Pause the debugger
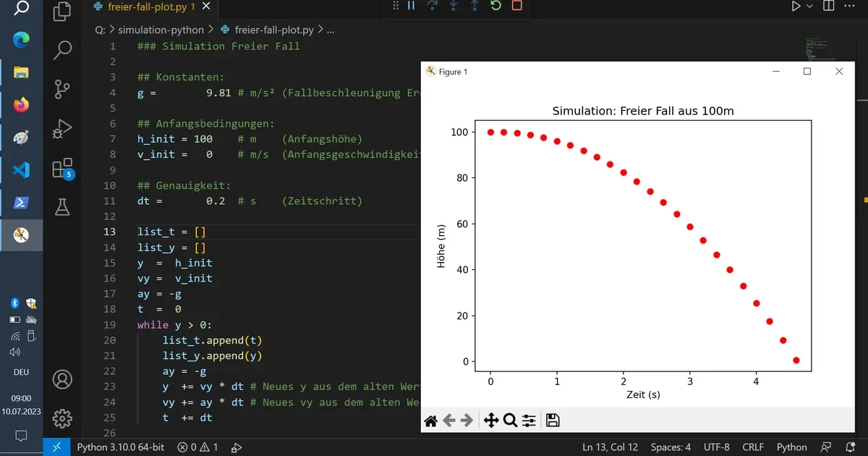Viewport: 868px width, 456px height. [412, 6]
